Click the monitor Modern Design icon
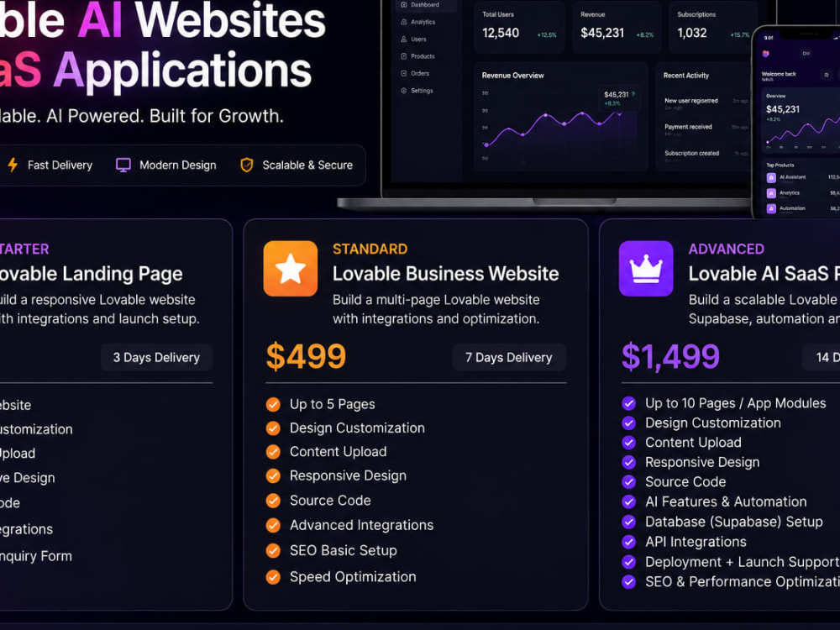The image size is (840, 630). [123, 165]
